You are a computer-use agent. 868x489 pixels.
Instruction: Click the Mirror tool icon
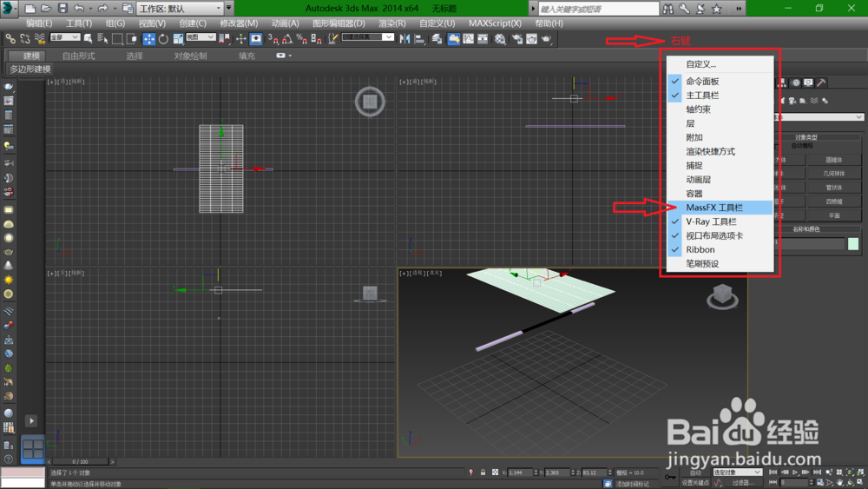click(404, 39)
